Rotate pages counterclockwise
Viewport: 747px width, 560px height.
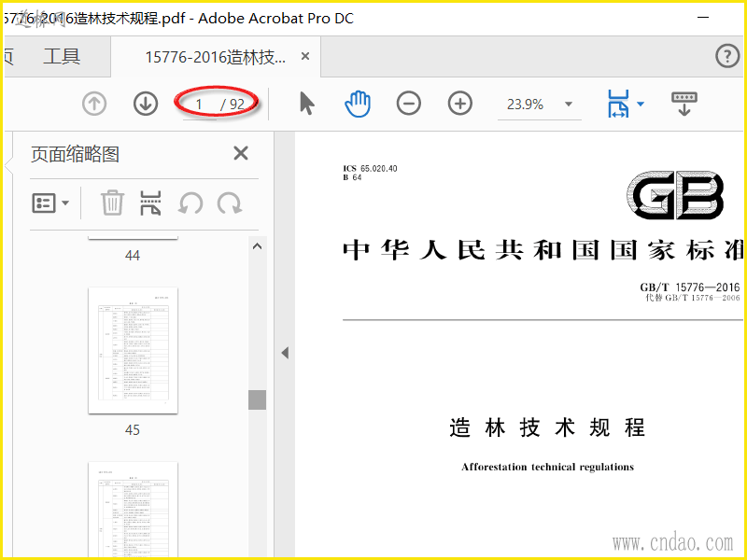(190, 203)
